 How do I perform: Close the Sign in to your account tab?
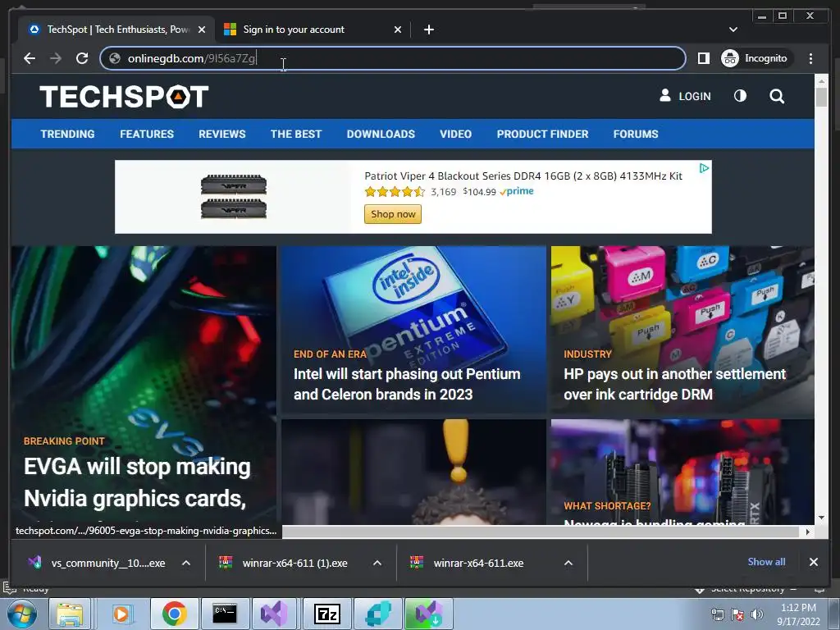398,30
